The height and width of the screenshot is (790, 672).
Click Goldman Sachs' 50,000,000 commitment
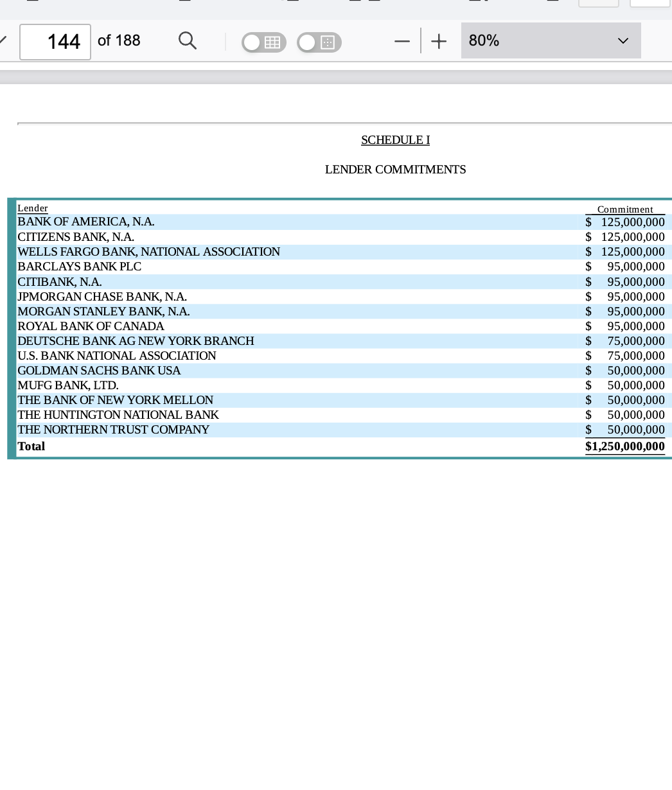tap(636, 371)
